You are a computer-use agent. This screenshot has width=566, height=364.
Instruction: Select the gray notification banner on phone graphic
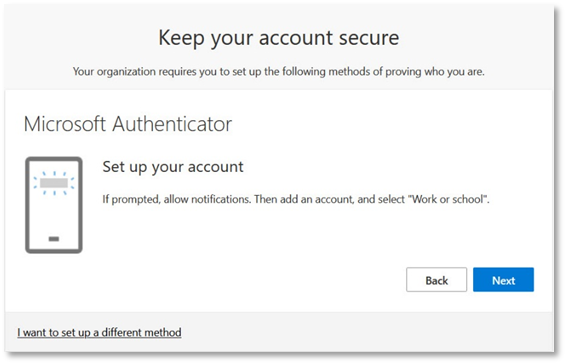(x=54, y=183)
